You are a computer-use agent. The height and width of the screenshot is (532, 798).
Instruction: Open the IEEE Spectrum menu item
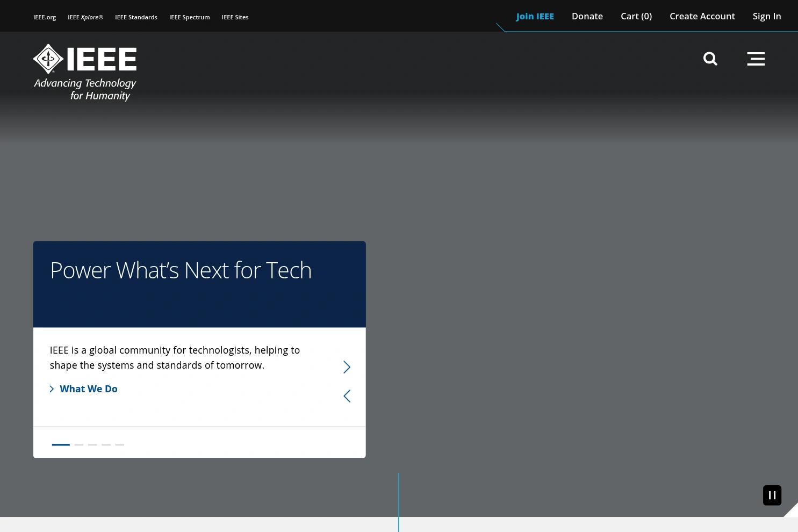coord(189,17)
